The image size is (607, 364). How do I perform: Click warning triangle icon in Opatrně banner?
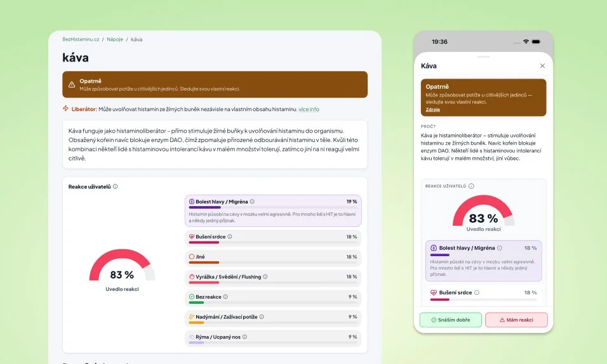pyautogui.click(x=72, y=84)
